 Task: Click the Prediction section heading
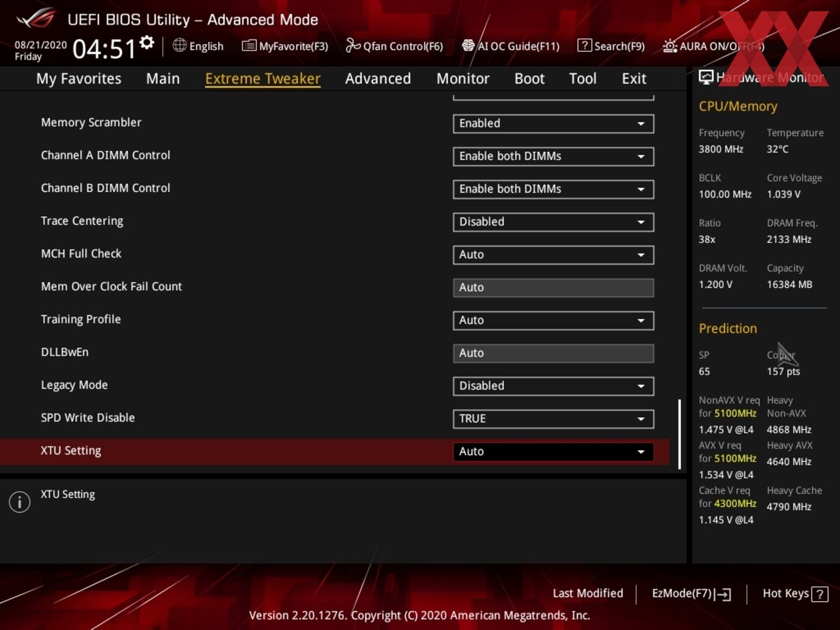click(728, 329)
